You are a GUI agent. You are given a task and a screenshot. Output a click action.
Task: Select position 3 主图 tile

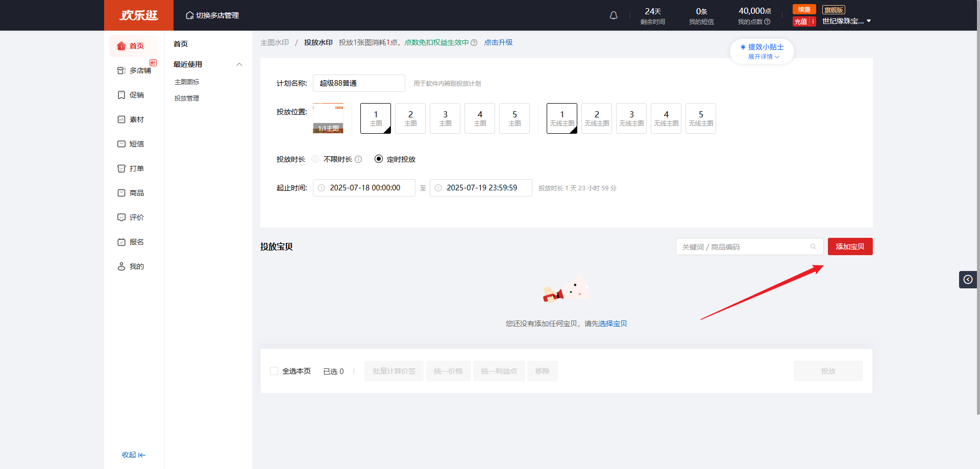[x=445, y=118]
